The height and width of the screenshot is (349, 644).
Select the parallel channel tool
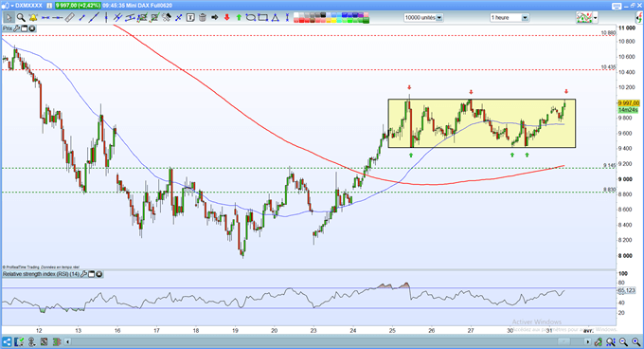130,17
